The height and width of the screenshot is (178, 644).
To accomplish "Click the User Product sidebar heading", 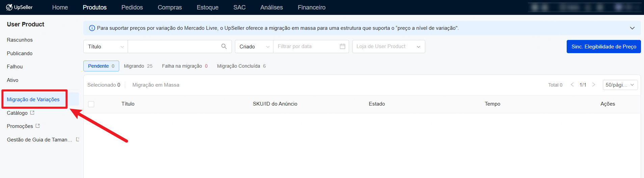I will click(x=26, y=24).
